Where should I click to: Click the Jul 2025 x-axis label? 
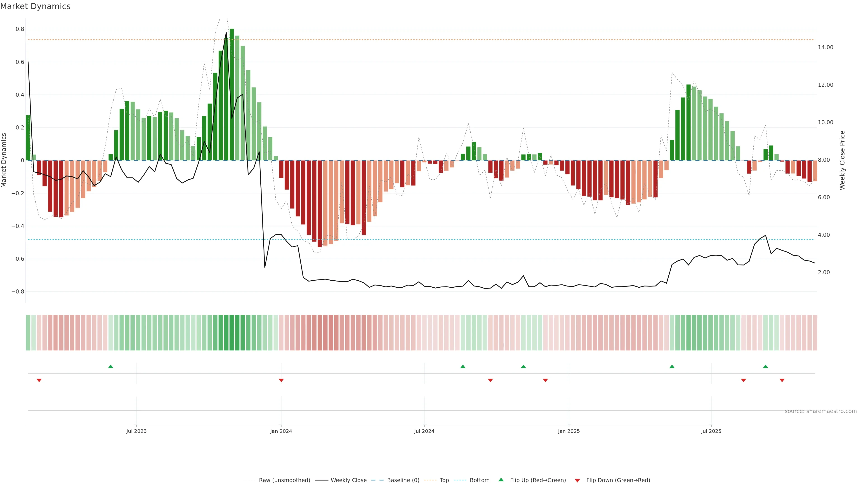pyautogui.click(x=711, y=431)
